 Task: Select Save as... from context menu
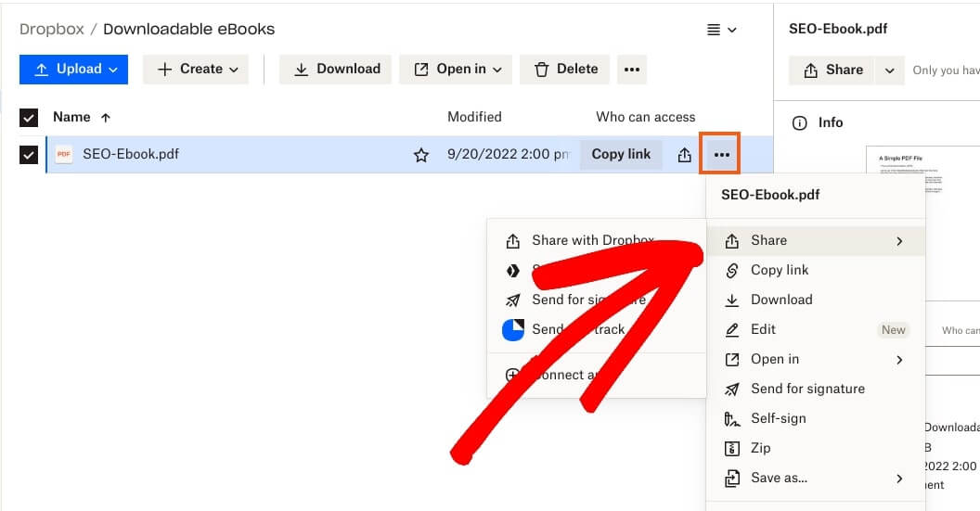(x=815, y=478)
